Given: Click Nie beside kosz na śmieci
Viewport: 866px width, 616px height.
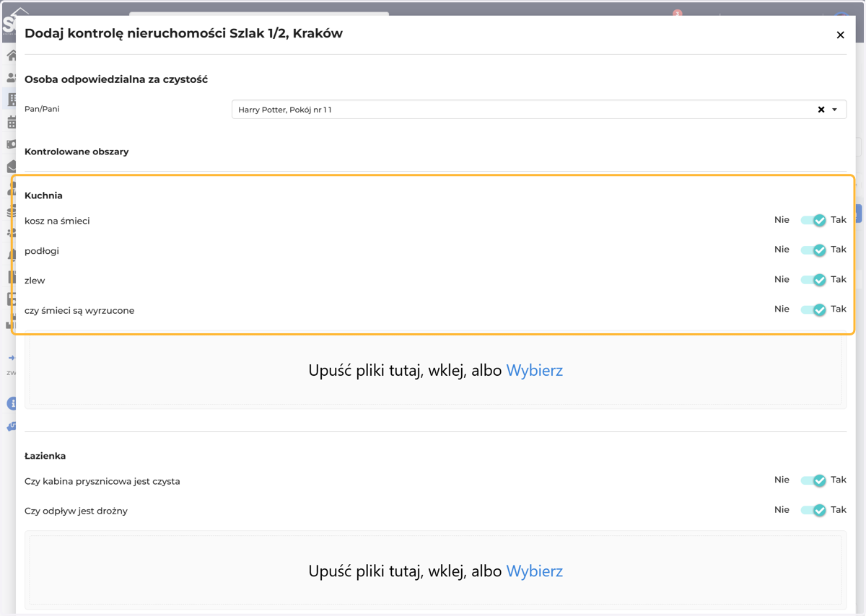Looking at the screenshot, I should point(782,220).
